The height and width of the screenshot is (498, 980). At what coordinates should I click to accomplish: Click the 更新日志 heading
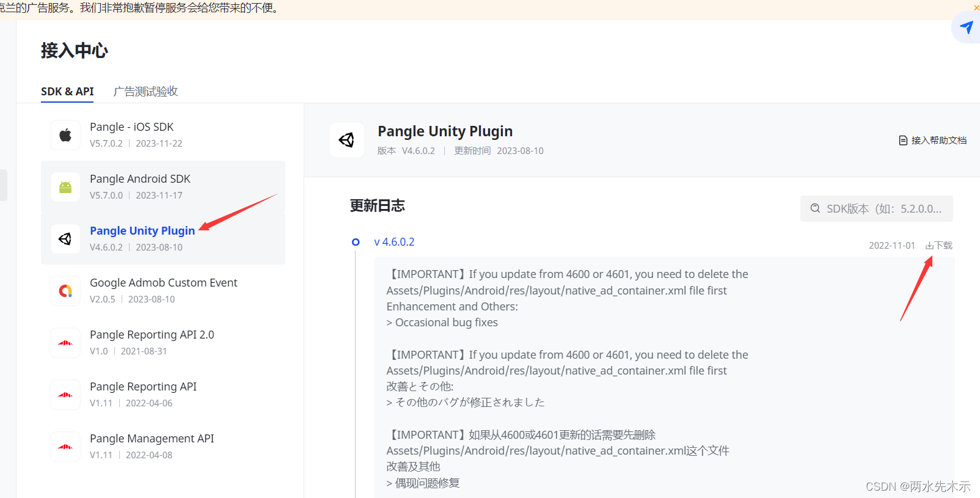tap(377, 206)
